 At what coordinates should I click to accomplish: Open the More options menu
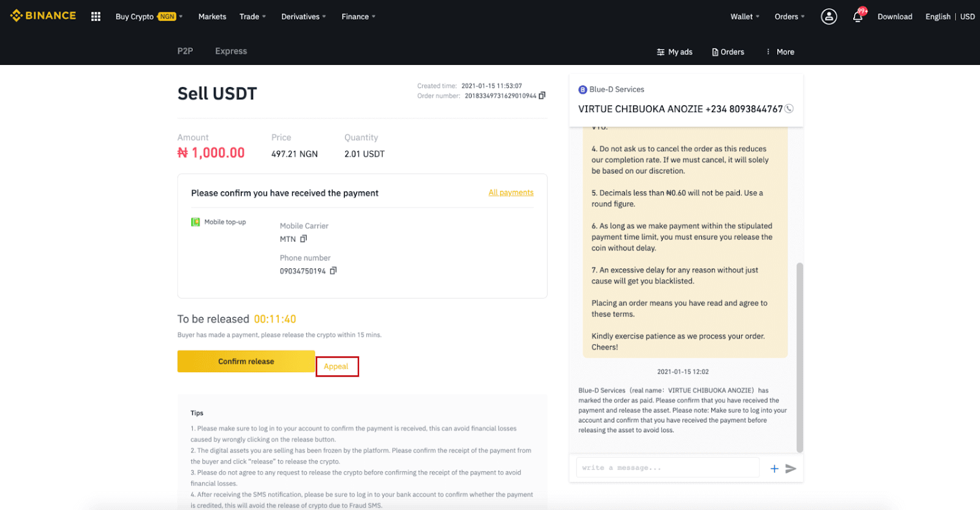pyautogui.click(x=780, y=52)
